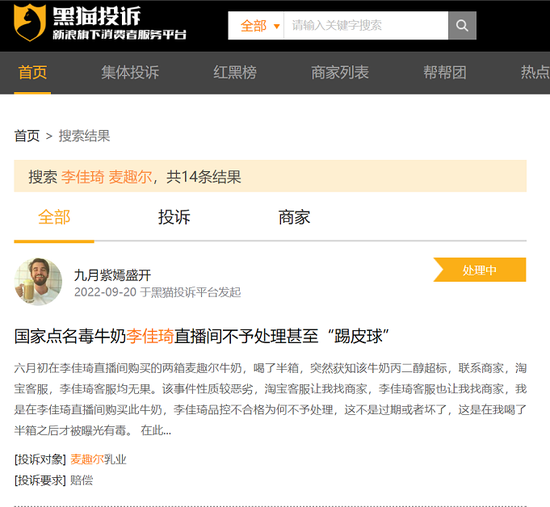Select the 全部 results tab
Screen dimensions: 550x507
click(54, 217)
